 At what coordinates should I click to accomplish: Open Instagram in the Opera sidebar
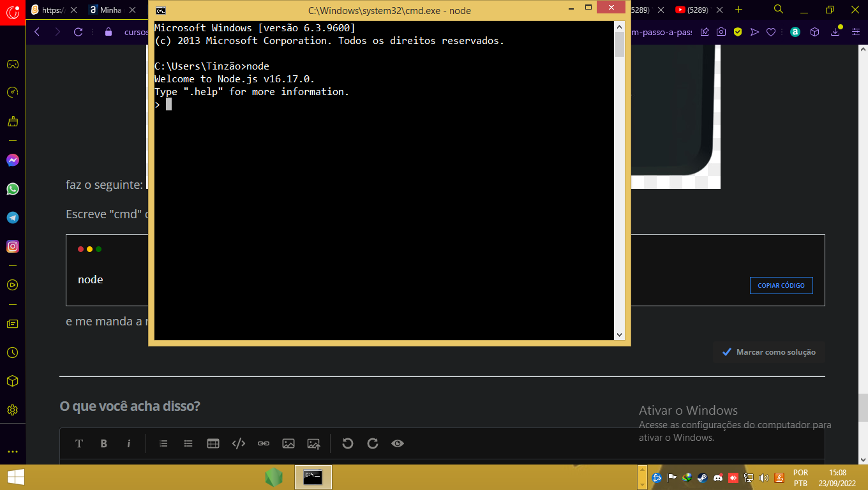click(13, 246)
